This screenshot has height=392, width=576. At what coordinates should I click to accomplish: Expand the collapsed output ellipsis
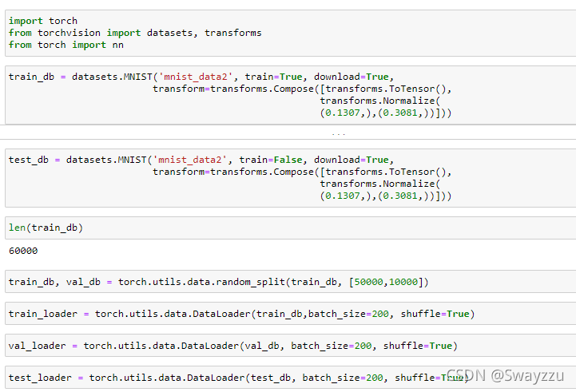coord(338,133)
